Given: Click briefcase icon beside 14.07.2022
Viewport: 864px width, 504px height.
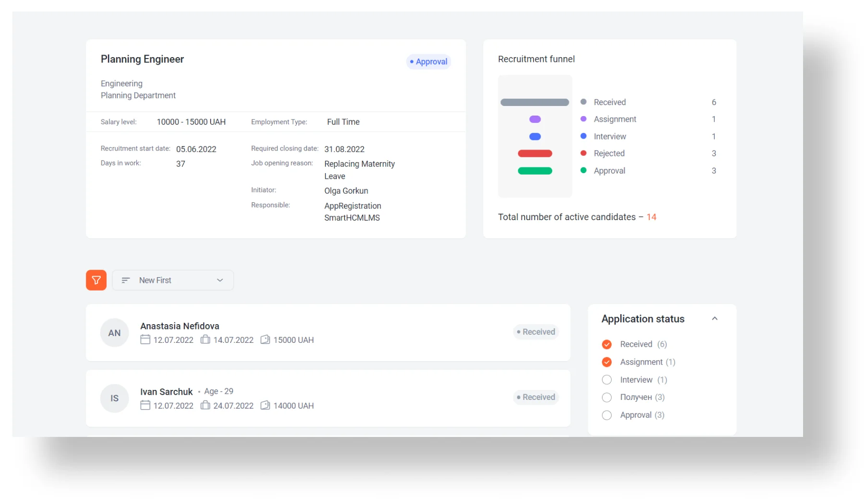Looking at the screenshot, I should [205, 340].
